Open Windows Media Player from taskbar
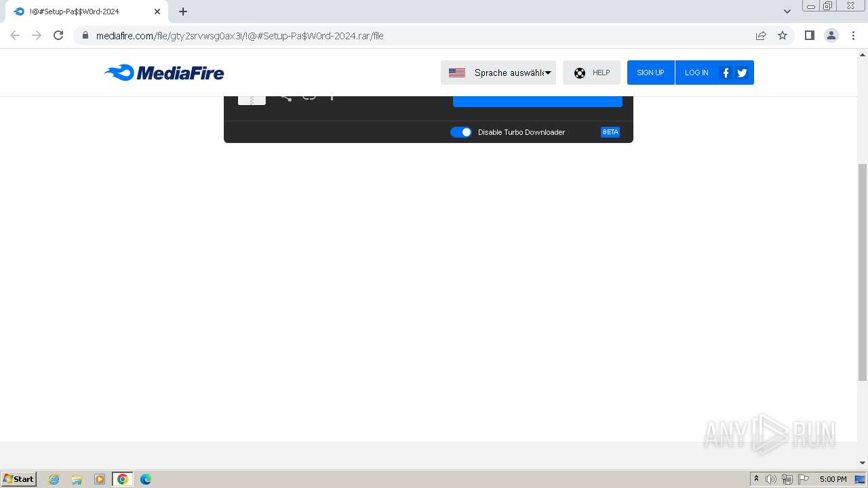 coord(100,479)
